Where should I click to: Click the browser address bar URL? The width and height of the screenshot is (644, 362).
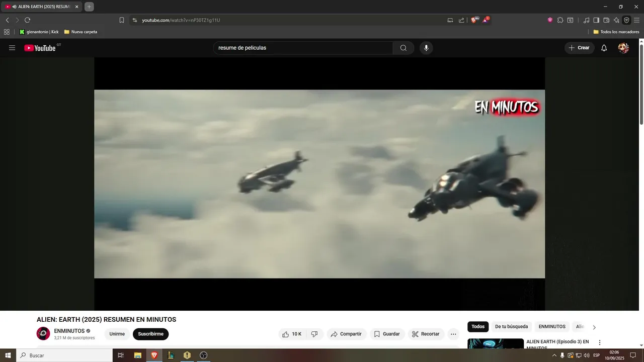(x=181, y=20)
